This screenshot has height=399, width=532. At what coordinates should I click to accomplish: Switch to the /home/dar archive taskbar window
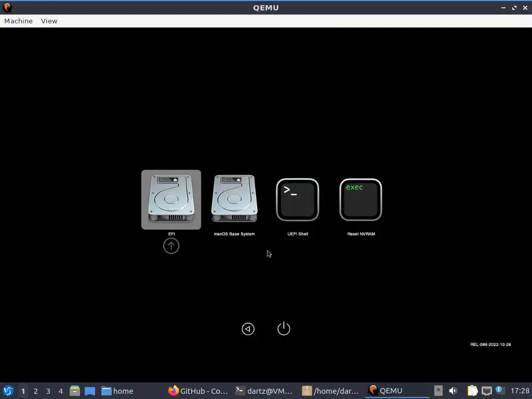330,391
